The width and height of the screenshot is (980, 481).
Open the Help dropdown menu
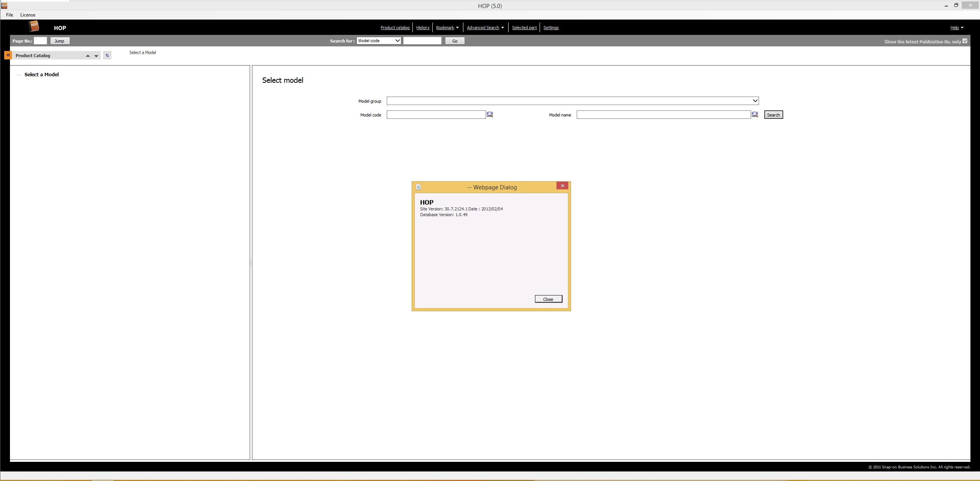coord(957,28)
